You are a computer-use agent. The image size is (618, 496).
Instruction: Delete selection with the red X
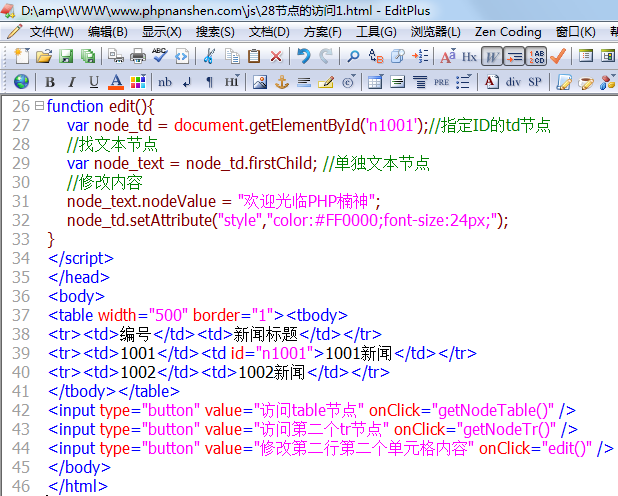click(x=276, y=56)
